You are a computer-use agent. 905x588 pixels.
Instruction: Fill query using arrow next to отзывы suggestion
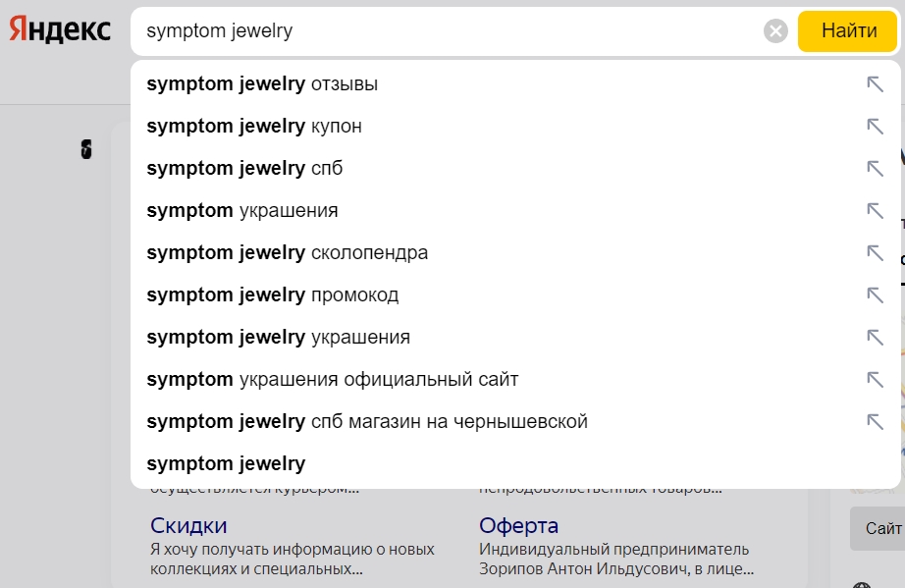tap(875, 84)
